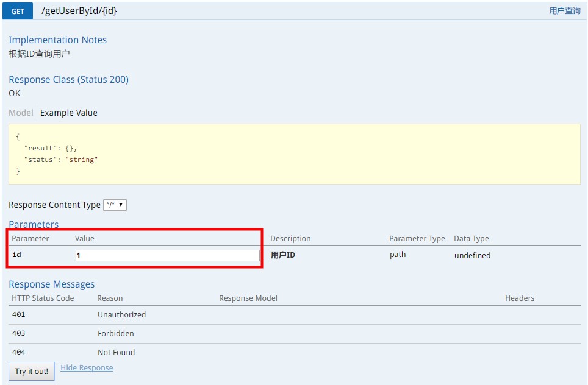
Task: Click the Headers column header
Action: pos(520,298)
